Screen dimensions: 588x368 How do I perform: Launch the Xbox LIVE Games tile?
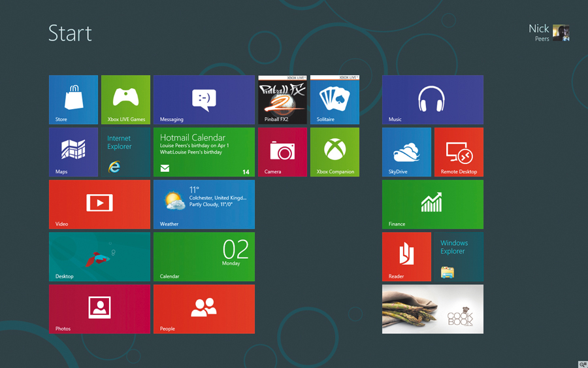[x=125, y=100]
